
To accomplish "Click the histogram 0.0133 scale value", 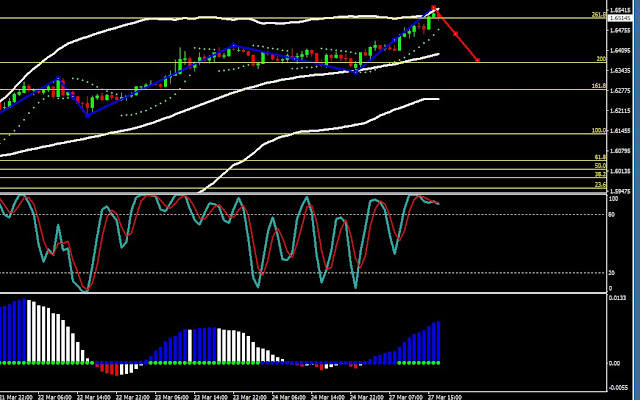I will pyautogui.click(x=617, y=298).
